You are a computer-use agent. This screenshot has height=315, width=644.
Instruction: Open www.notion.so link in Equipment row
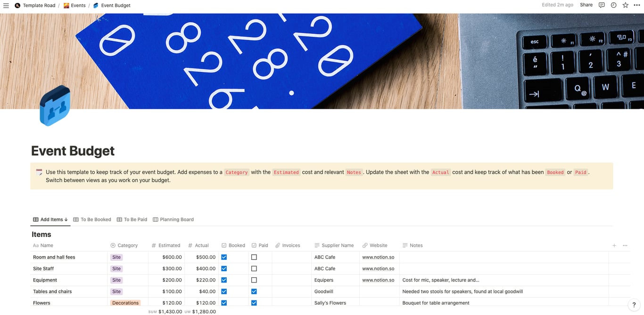pos(378,280)
